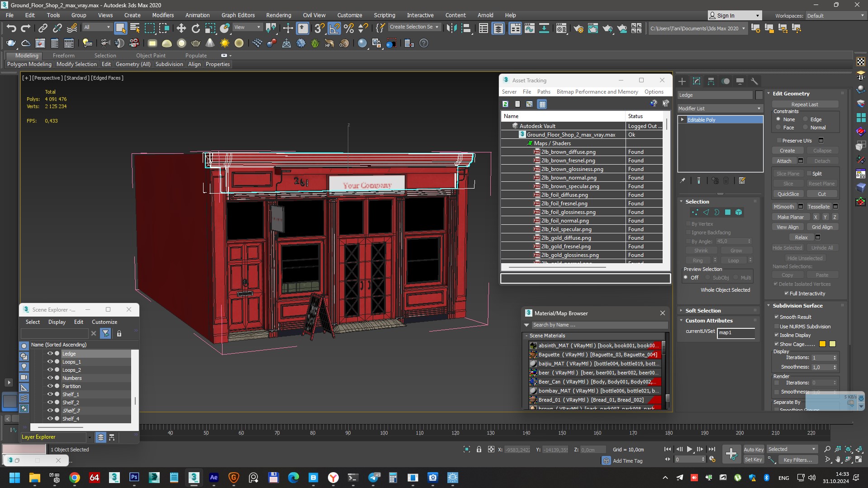
Task: Click Refresh icon in Asset Tracking
Action: (505, 104)
